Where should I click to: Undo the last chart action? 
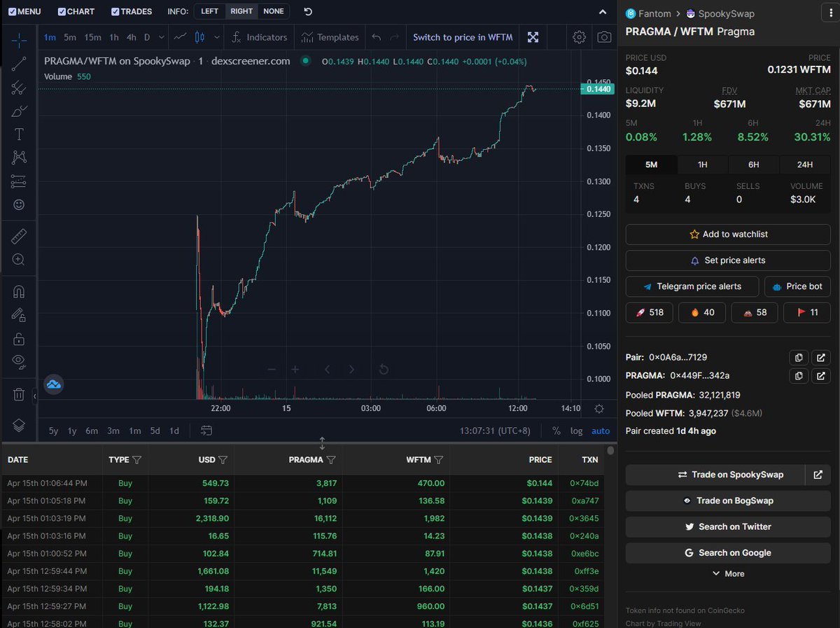click(377, 37)
